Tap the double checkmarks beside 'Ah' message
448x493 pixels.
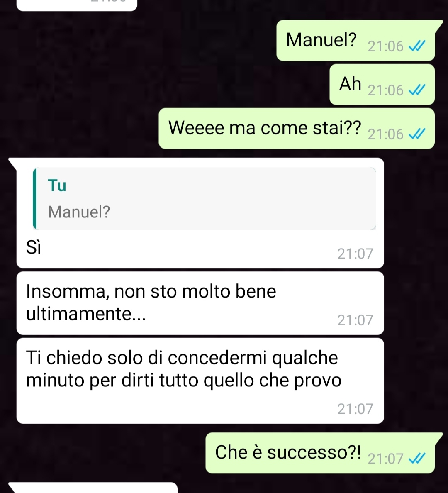click(417, 90)
